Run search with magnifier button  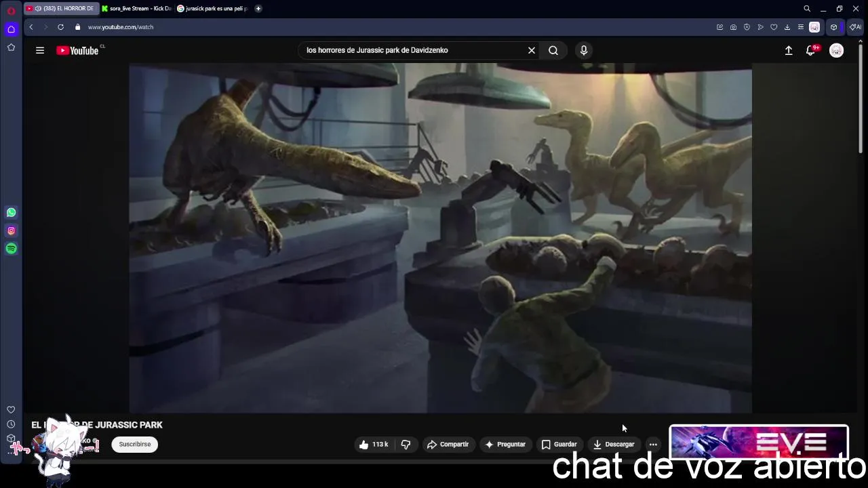point(553,50)
